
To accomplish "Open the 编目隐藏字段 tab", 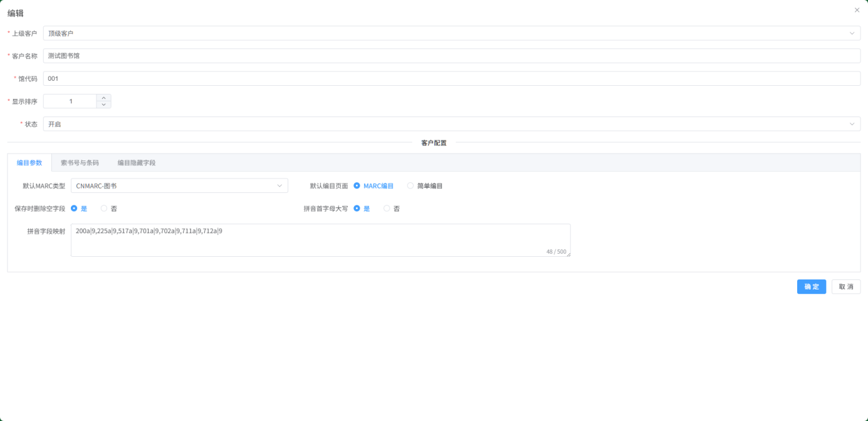I will tap(137, 163).
